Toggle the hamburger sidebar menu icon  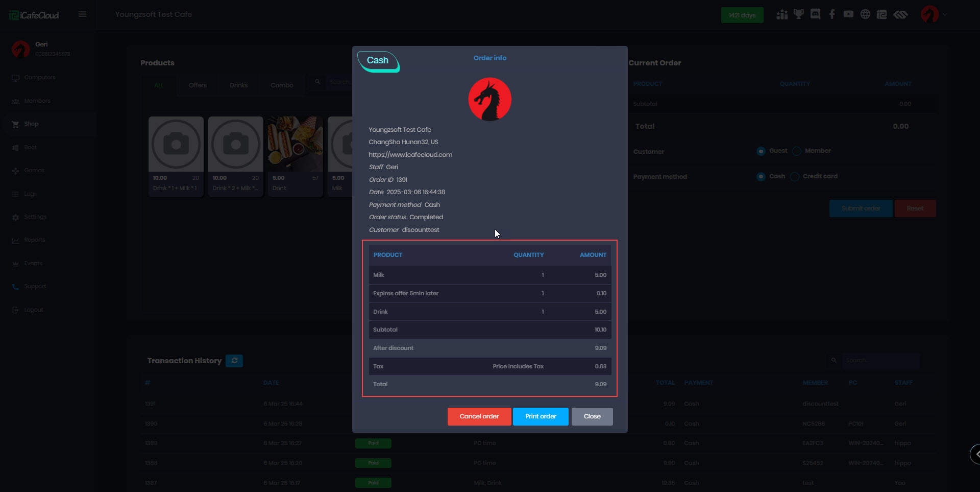coord(82,14)
